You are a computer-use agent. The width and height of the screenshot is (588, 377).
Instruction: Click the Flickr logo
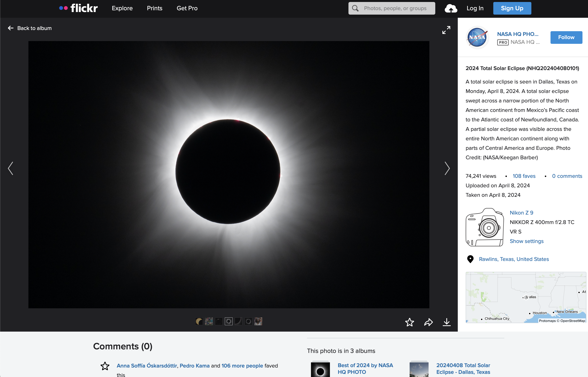[x=78, y=8]
